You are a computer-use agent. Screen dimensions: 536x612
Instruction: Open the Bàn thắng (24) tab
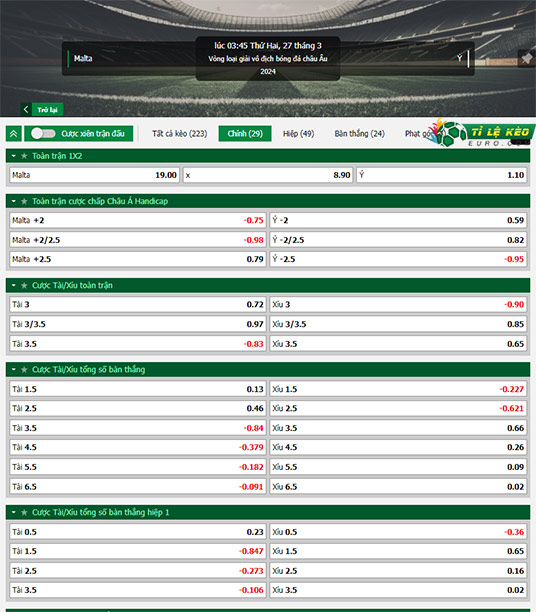pos(360,133)
